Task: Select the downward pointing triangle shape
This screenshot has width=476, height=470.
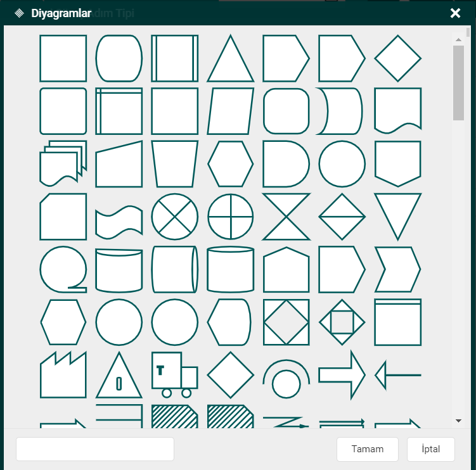Action: point(397,215)
